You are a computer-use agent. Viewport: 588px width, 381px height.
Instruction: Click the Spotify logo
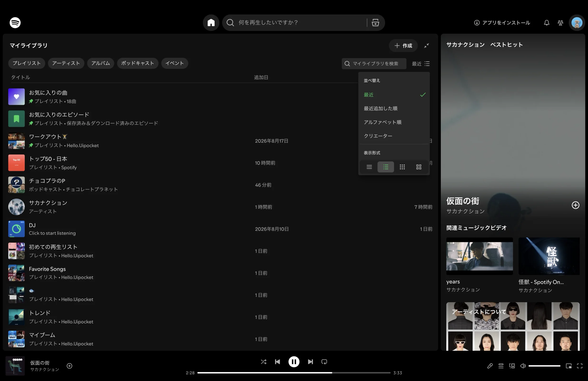coord(15,23)
